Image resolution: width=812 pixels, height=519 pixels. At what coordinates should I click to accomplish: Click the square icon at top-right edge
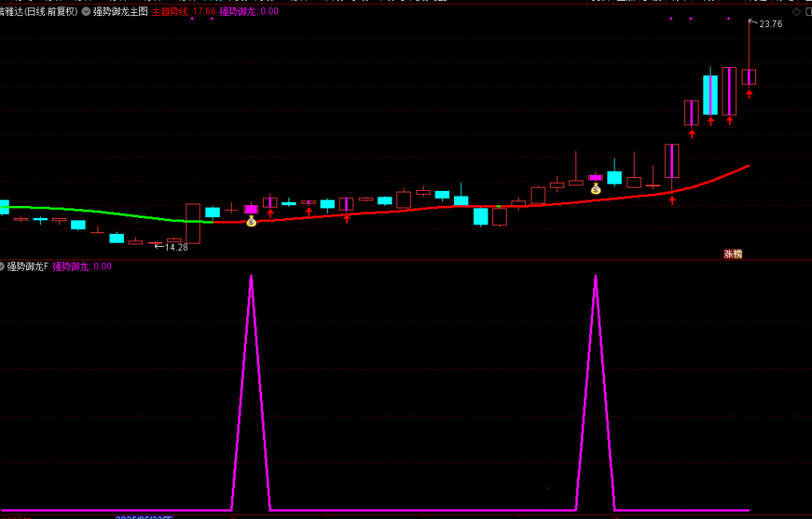pyautogui.click(x=808, y=12)
